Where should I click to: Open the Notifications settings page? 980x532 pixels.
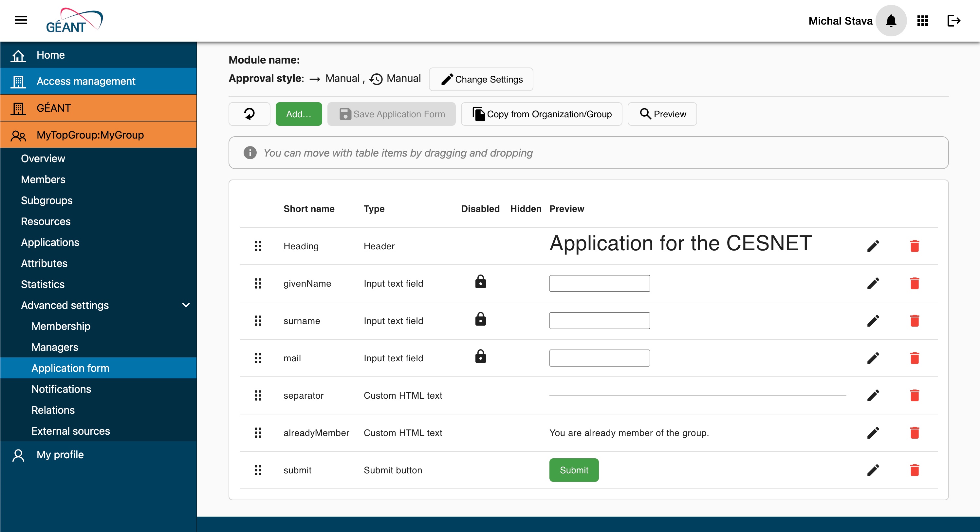coord(99,389)
